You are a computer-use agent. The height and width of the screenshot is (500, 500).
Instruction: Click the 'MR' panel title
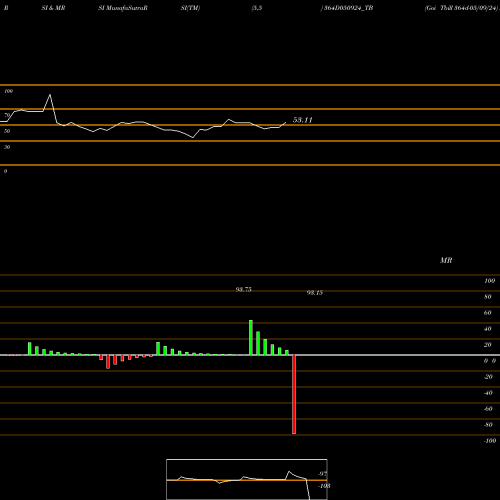click(446, 260)
